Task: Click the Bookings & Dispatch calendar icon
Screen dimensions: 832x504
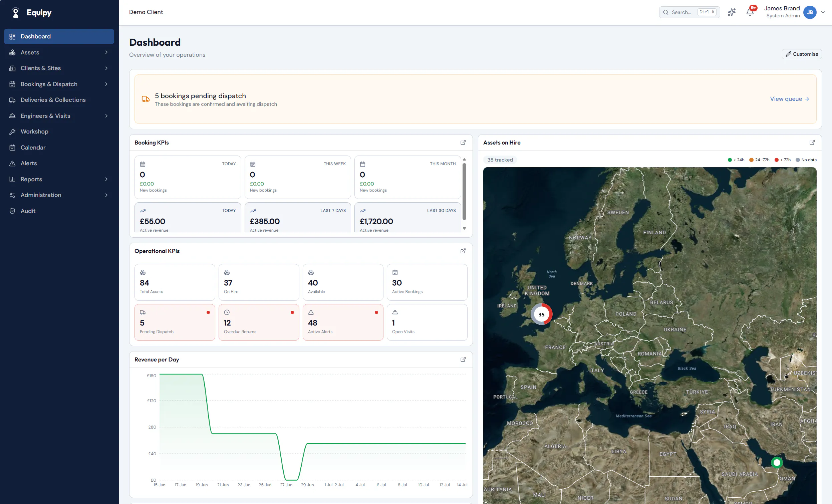Action: pos(12,84)
